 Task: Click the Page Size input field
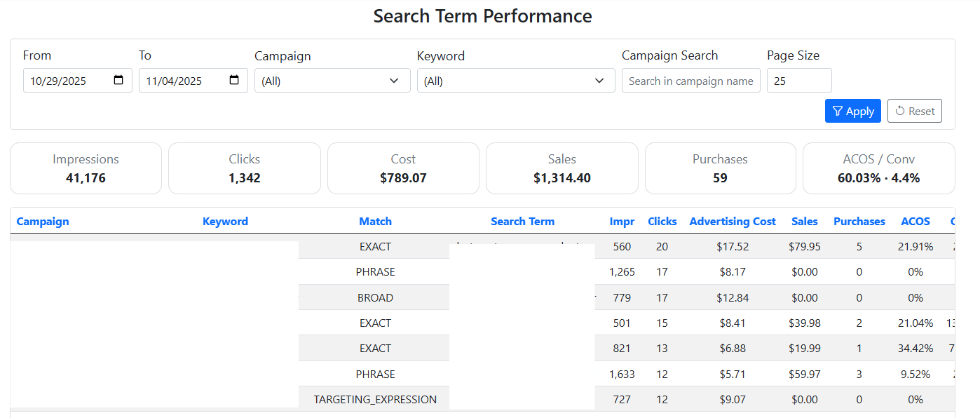click(x=798, y=81)
